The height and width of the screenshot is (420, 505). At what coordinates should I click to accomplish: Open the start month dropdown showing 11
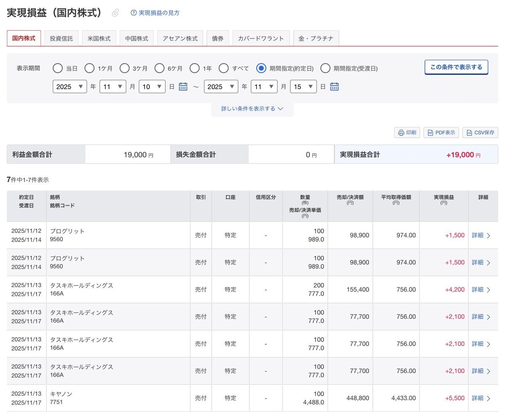pos(113,87)
